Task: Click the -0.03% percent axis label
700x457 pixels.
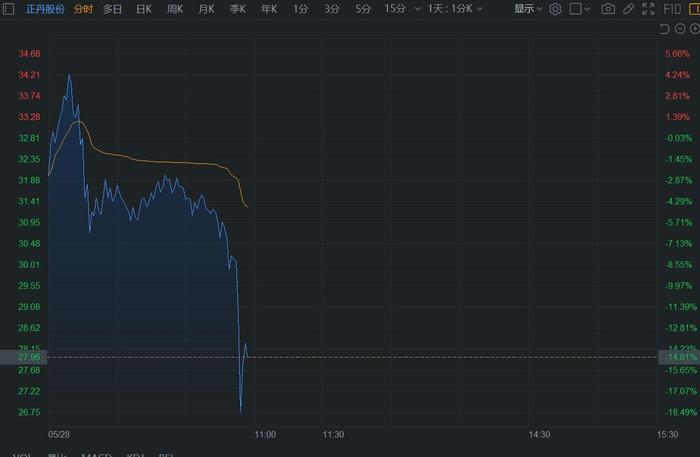Action: [x=679, y=138]
